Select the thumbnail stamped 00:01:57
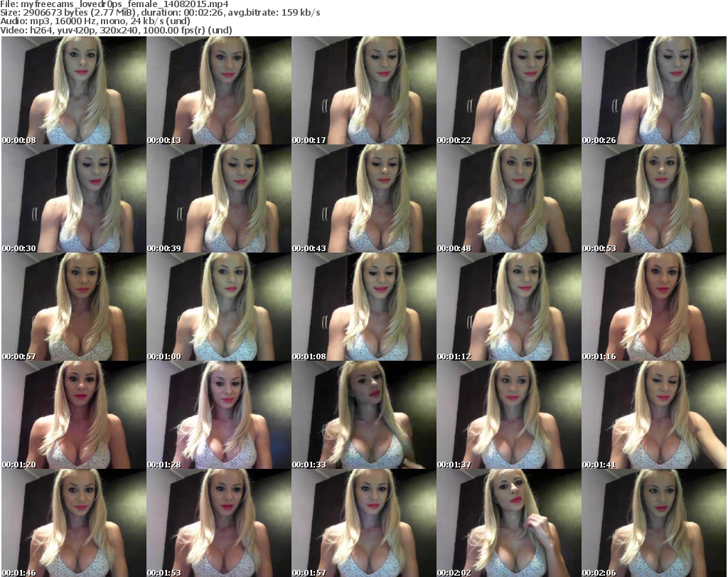This screenshot has width=728, height=577. [x=363, y=523]
